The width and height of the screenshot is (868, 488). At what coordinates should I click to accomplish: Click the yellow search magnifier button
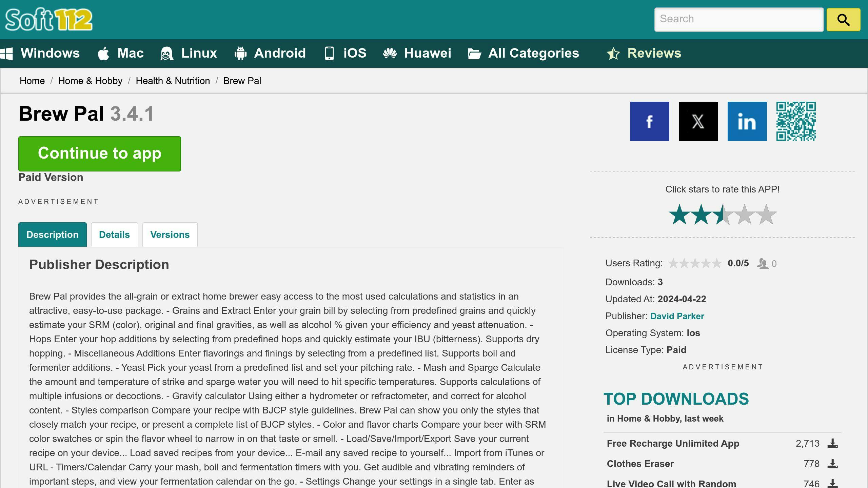coord(843,20)
